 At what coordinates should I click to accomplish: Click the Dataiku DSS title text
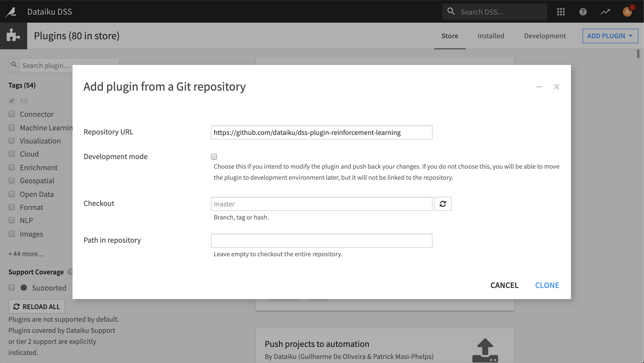(x=50, y=12)
